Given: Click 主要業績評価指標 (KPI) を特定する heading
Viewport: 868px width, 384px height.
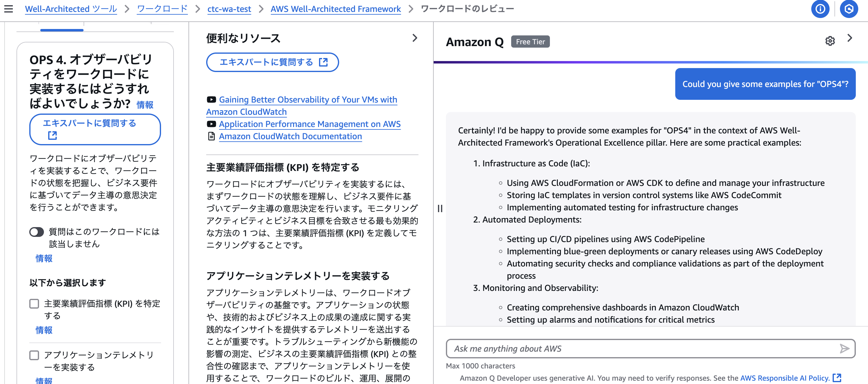Looking at the screenshot, I should point(283,167).
